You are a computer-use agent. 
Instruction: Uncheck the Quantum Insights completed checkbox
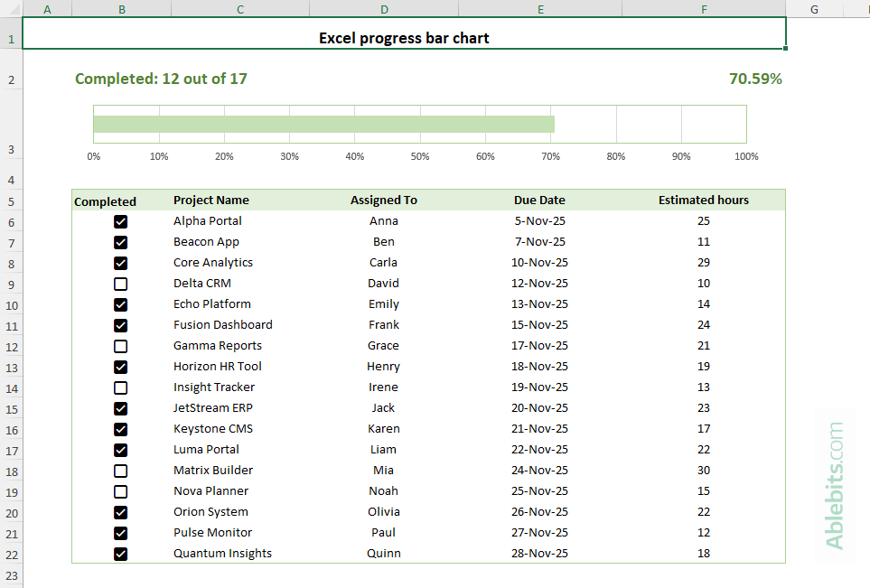120,554
